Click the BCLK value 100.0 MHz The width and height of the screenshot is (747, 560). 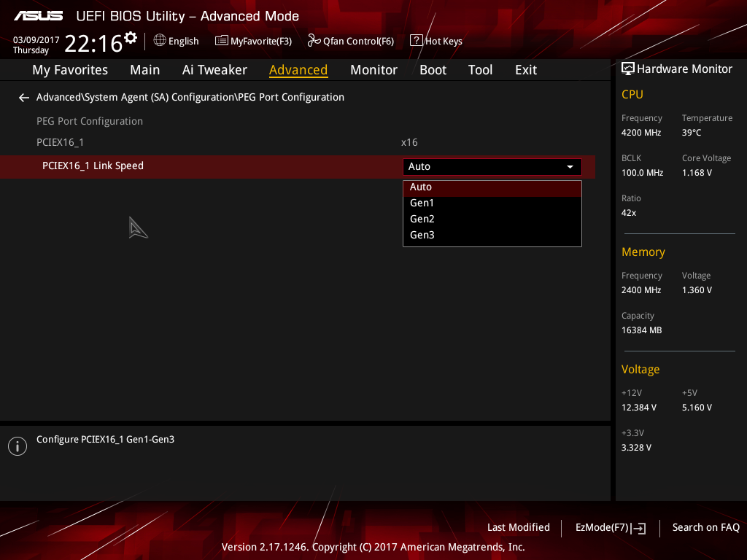pos(642,173)
